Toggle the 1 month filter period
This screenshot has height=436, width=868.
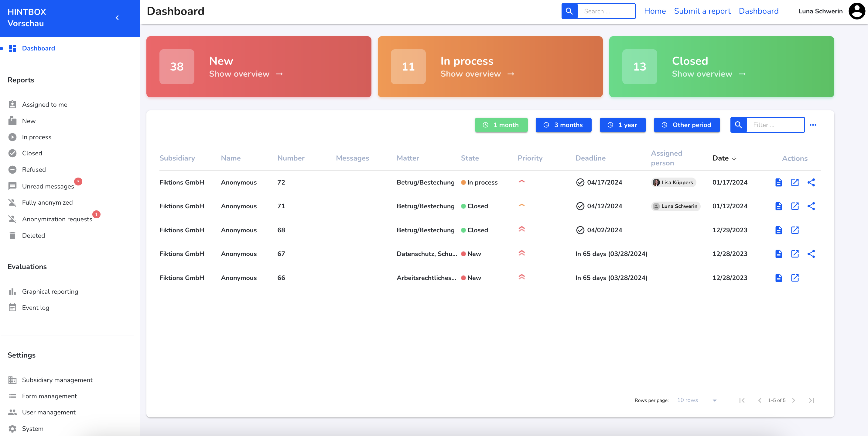pyautogui.click(x=501, y=125)
